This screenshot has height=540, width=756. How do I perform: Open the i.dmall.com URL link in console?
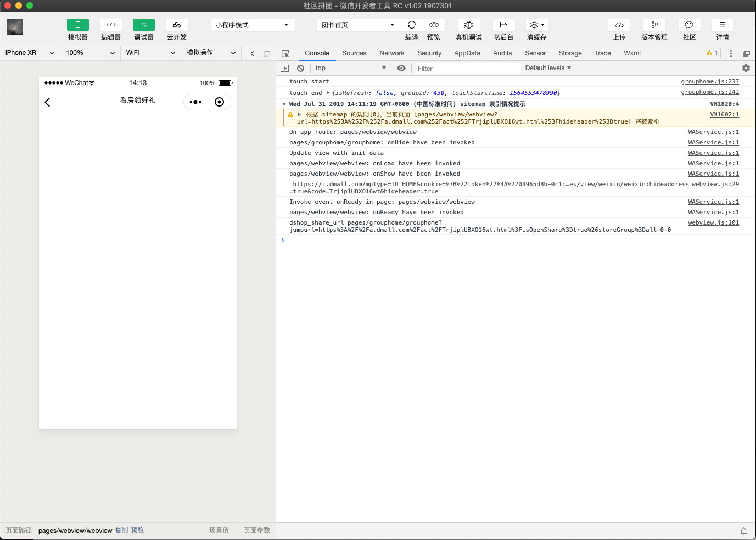(x=489, y=188)
